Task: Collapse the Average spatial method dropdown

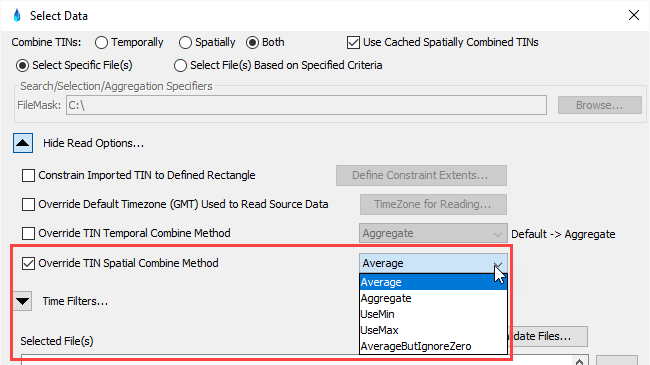Action: click(x=433, y=263)
